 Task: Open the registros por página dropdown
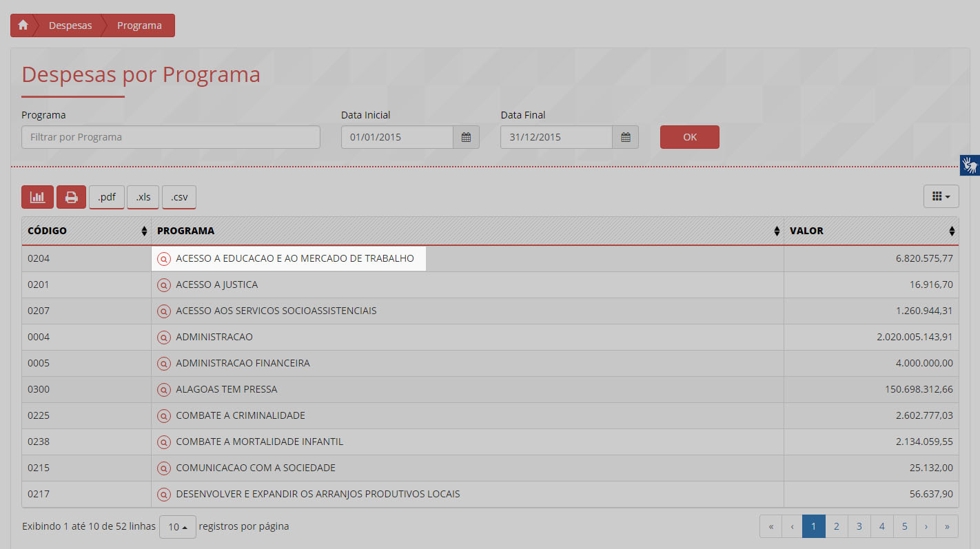(178, 527)
